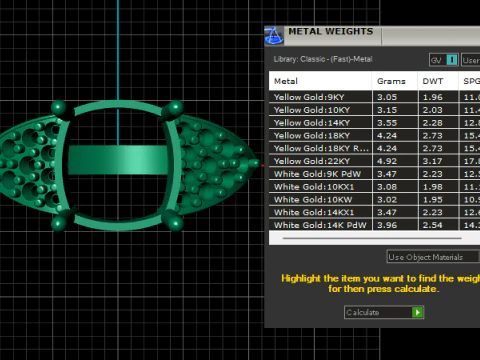Screen dimensions: 480x360
Task: Select the White Gold:10KW row
Action: pos(374,199)
